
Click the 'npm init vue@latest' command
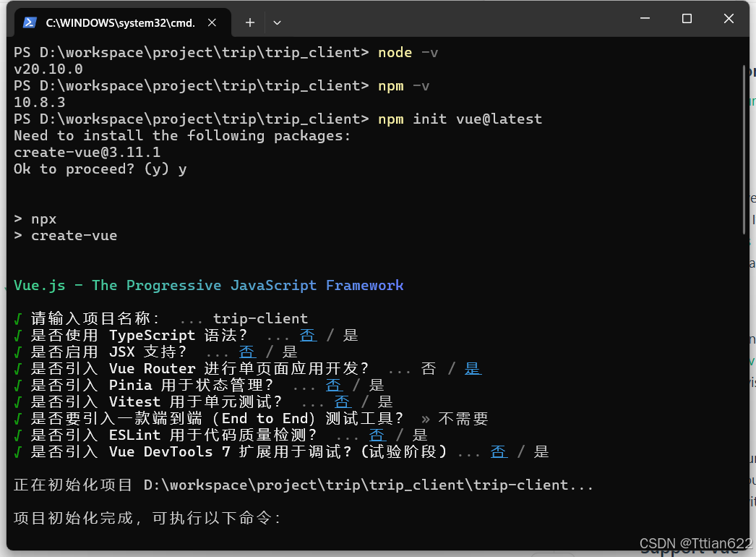(x=460, y=119)
